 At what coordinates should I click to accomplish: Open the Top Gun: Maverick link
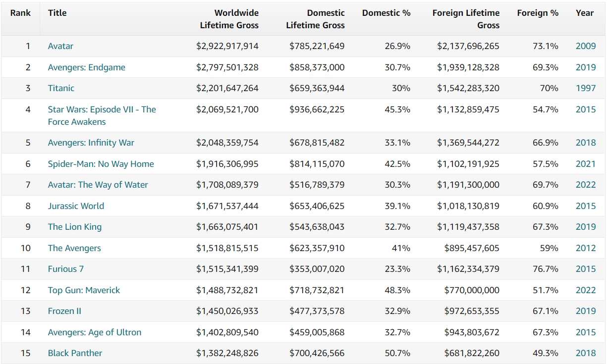click(84, 290)
